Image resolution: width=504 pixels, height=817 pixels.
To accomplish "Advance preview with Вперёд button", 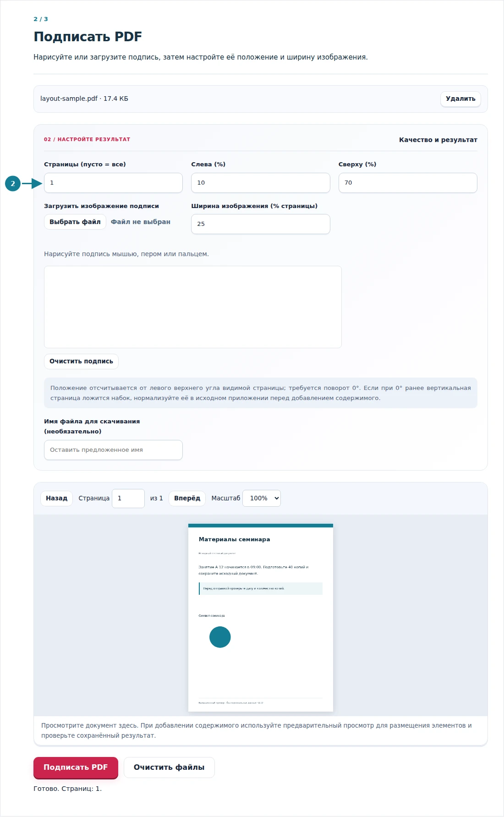I will (187, 499).
